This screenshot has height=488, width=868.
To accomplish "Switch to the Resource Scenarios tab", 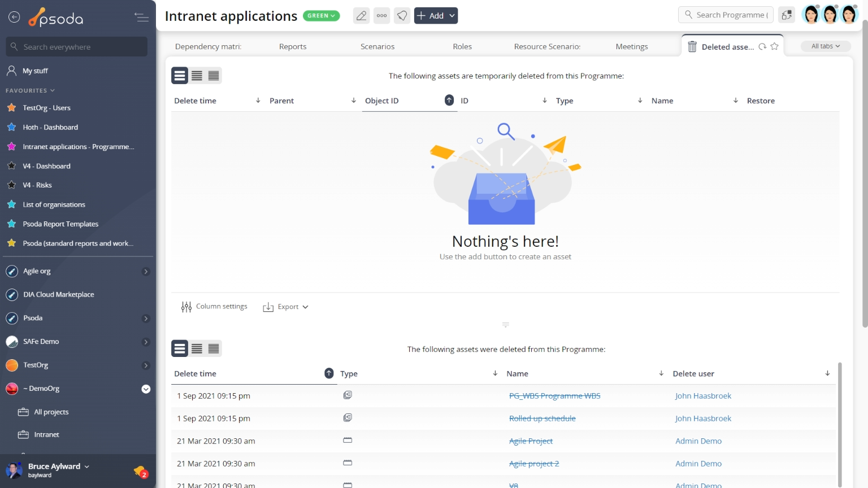I will point(547,47).
